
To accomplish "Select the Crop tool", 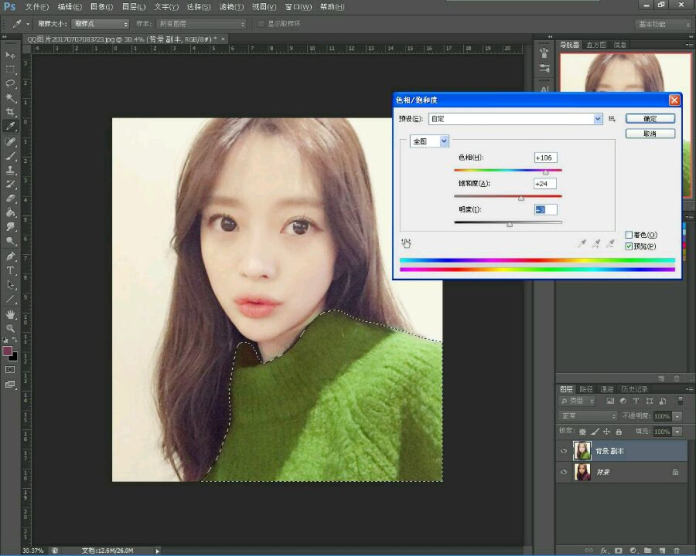I will click(x=11, y=112).
